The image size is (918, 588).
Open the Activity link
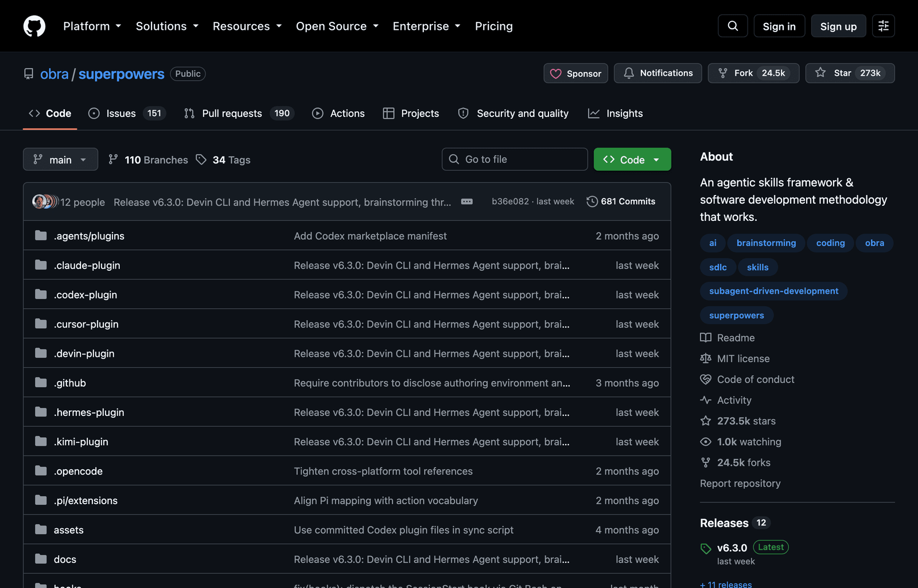click(726, 400)
